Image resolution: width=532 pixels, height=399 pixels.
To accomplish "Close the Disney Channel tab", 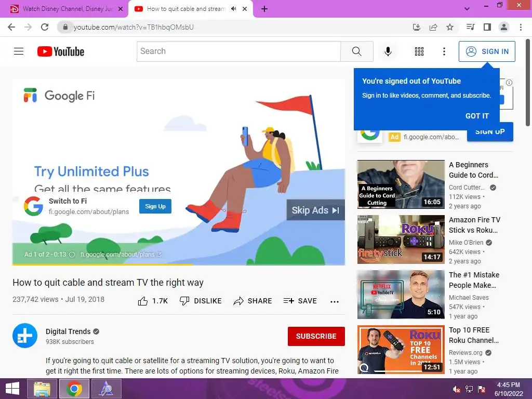I will click(121, 9).
